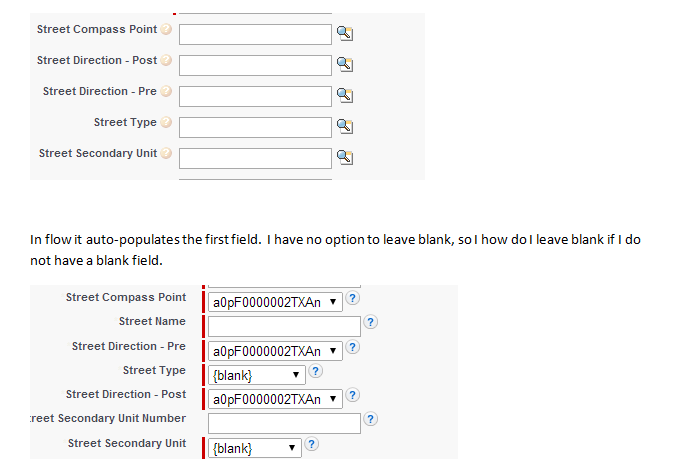
Task: Click lookup magnifier for Street Direction - Pre
Action: [345, 96]
